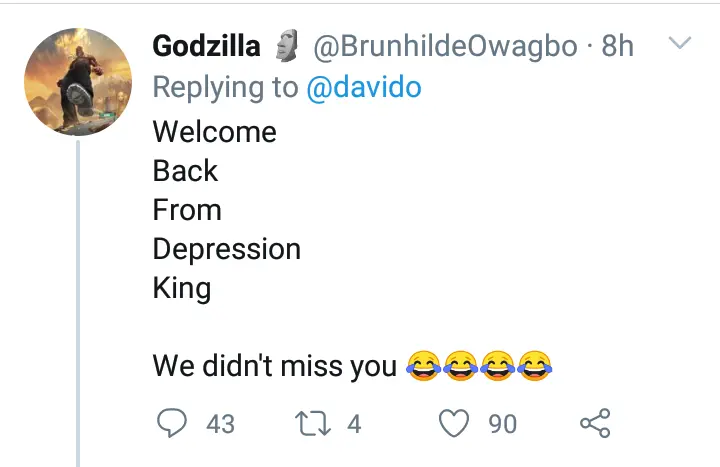Click the word "Welcome" in the tweet
Screen dimensions: 720x467
214,132
